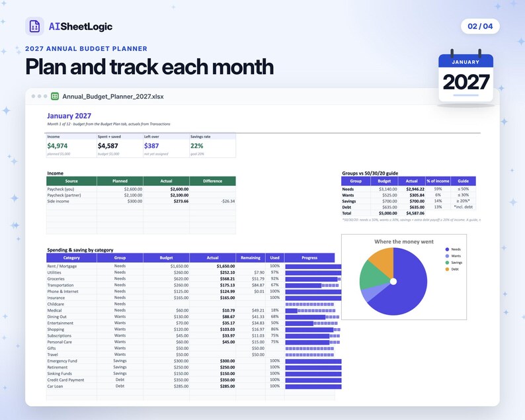Click the Spending & saving by category heading
The height and width of the screenshot is (420, 525).
80,250
